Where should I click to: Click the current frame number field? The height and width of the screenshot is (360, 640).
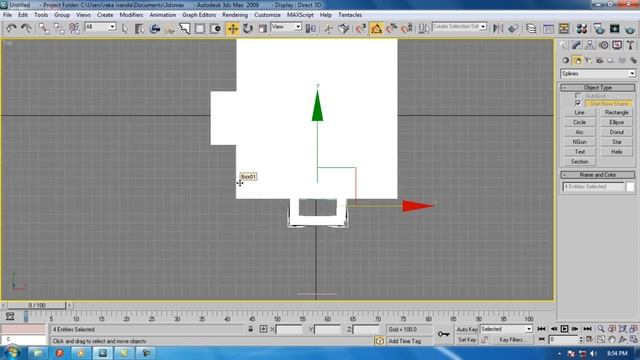564,340
